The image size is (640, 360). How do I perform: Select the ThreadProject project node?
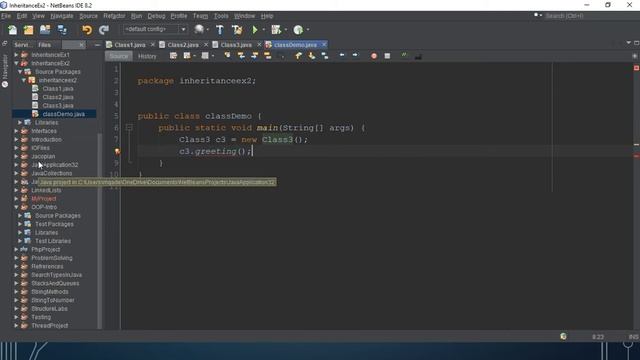click(49, 326)
